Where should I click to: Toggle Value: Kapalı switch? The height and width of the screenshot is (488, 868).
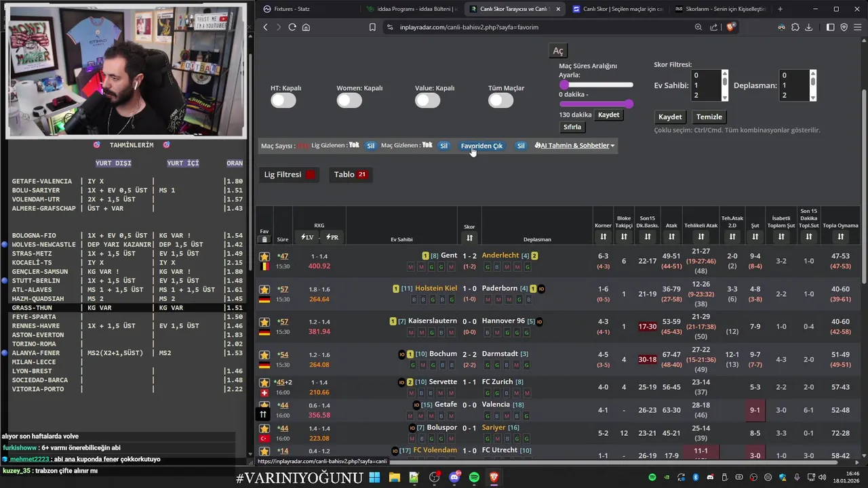(428, 100)
